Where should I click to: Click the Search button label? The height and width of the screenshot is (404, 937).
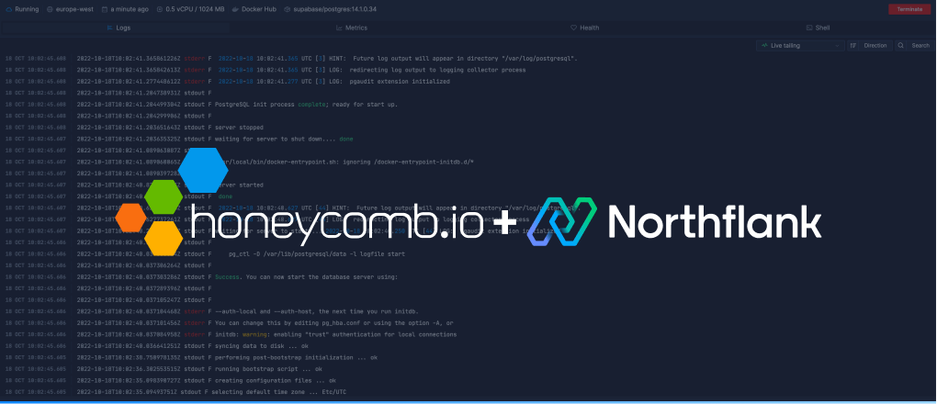tap(920, 45)
